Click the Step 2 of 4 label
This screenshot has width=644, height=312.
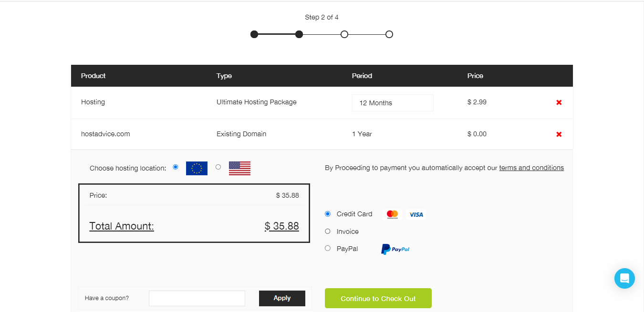coord(322,17)
